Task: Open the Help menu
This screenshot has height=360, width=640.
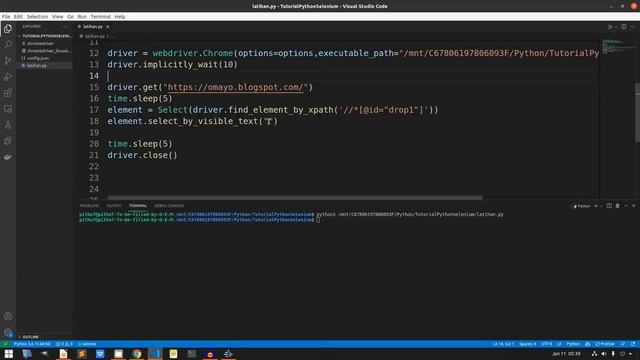Action: point(120,17)
